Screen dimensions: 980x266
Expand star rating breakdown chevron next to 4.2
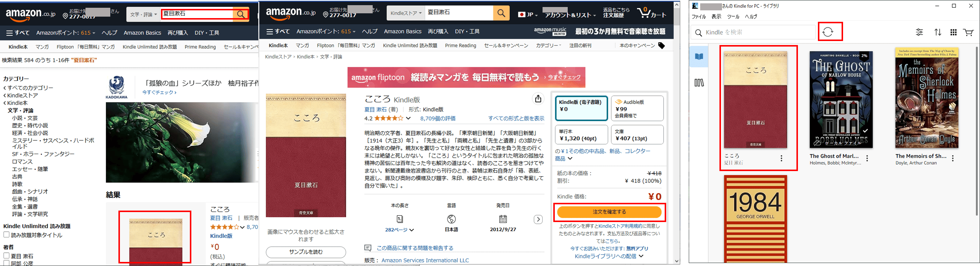(x=408, y=119)
